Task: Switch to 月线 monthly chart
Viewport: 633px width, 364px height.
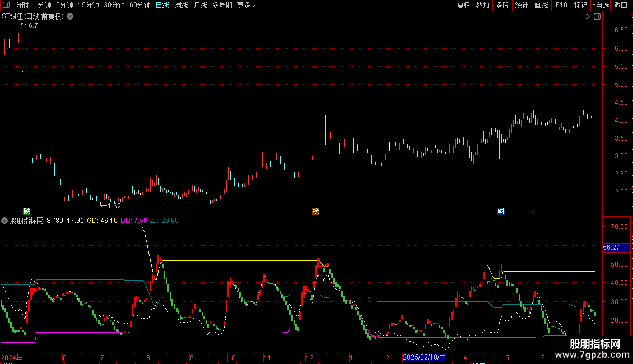Action: click(x=200, y=5)
